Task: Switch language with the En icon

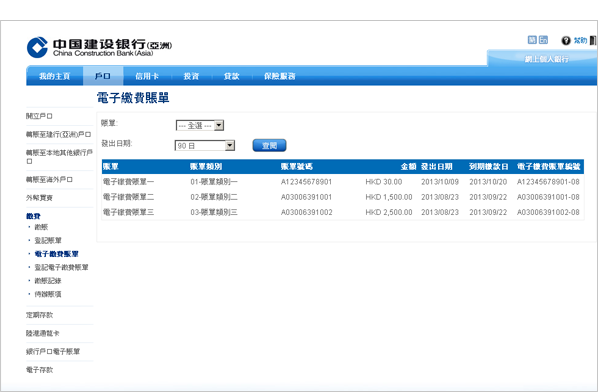Action: click(x=543, y=40)
